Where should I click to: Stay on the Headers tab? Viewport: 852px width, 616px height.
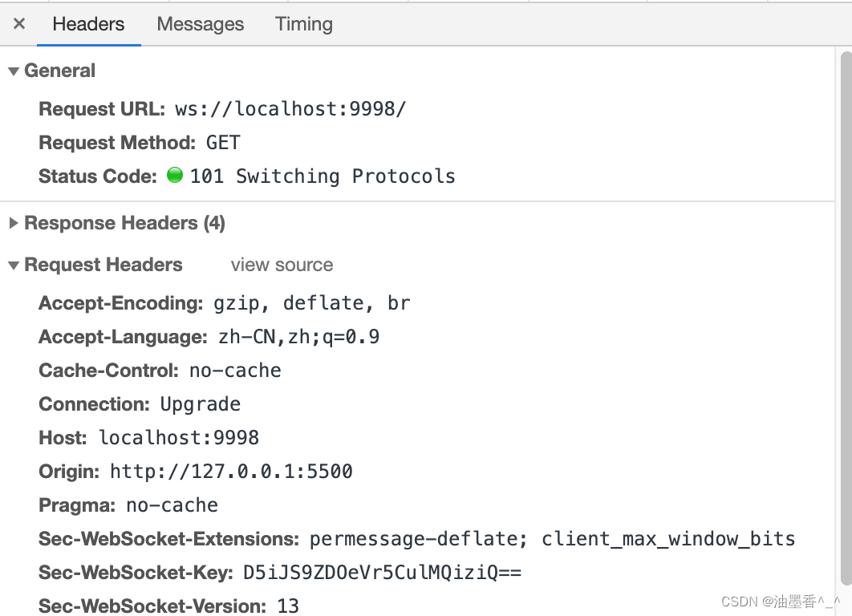[x=88, y=24]
